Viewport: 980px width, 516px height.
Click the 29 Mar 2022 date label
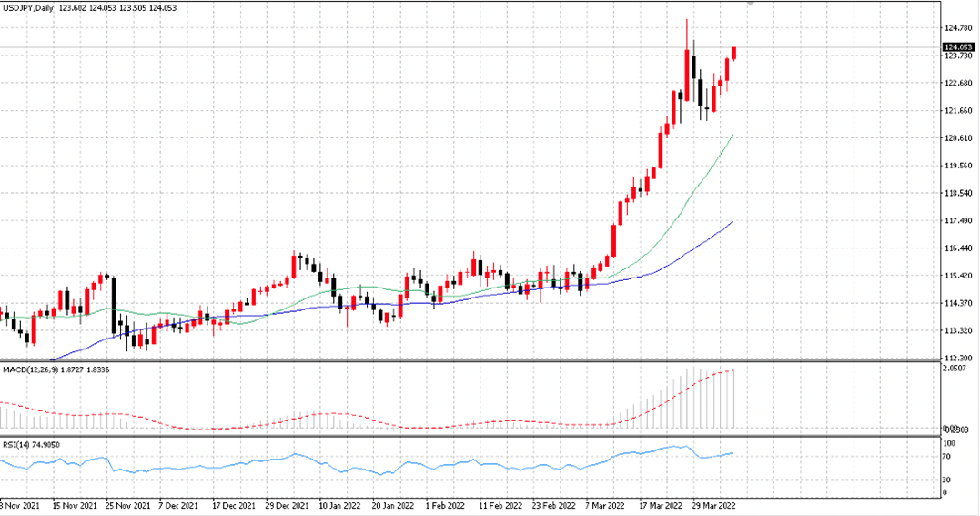click(713, 505)
